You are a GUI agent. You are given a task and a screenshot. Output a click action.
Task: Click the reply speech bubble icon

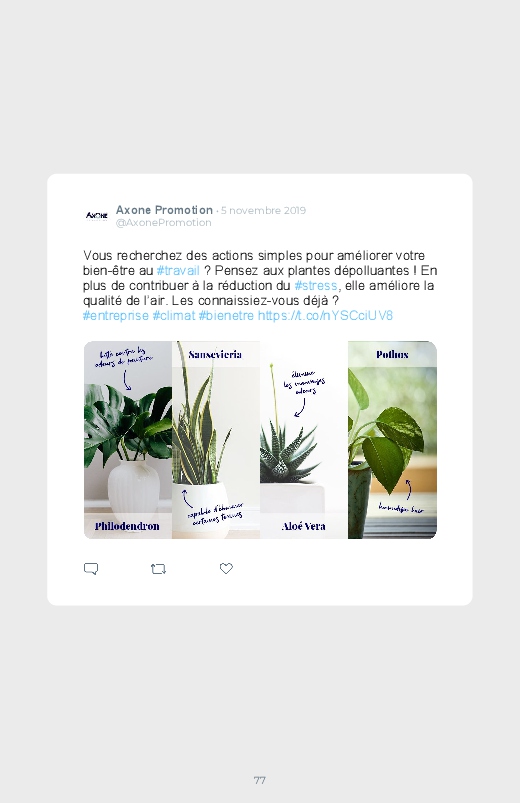[91, 568]
